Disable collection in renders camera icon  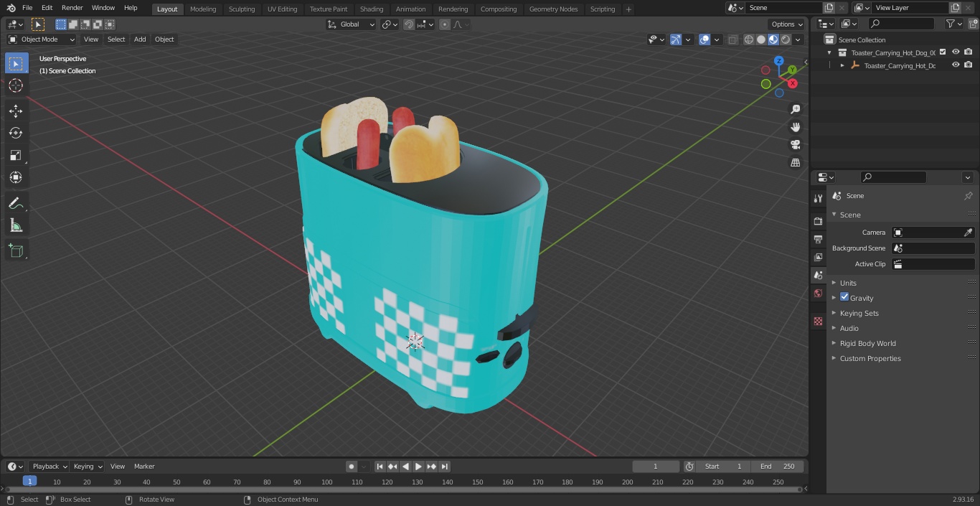click(x=969, y=52)
